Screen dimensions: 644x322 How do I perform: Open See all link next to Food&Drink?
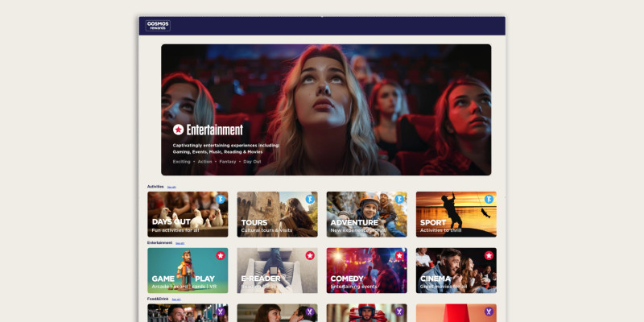click(176, 299)
